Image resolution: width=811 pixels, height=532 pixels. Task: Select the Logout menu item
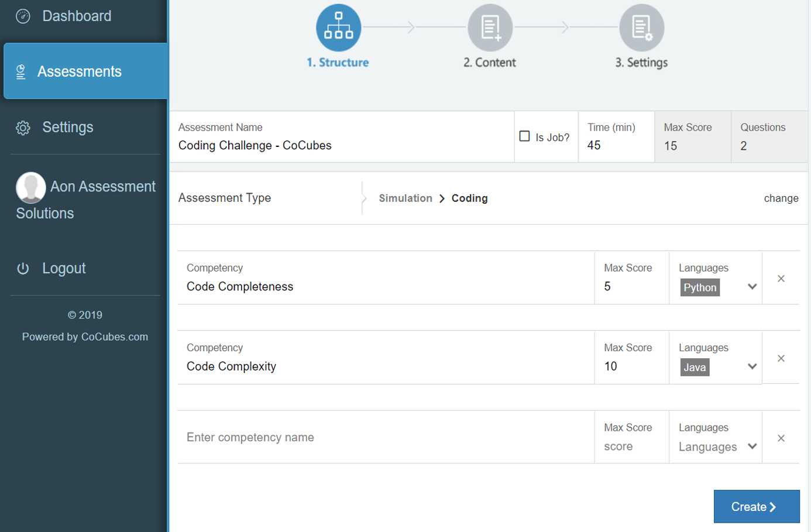(64, 269)
